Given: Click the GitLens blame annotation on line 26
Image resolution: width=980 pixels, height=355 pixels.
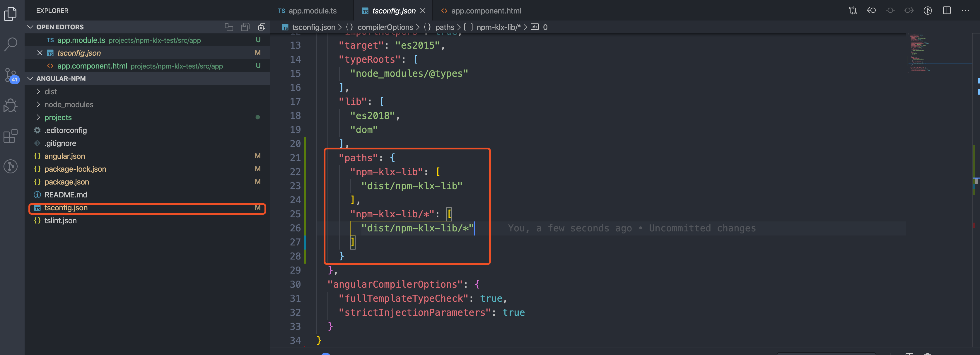Looking at the screenshot, I should click(x=632, y=228).
